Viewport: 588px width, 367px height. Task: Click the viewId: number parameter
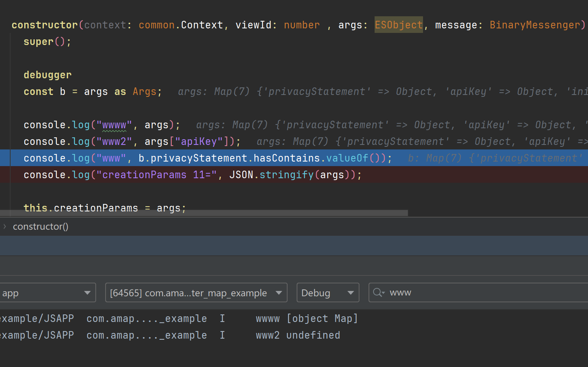tap(277, 25)
